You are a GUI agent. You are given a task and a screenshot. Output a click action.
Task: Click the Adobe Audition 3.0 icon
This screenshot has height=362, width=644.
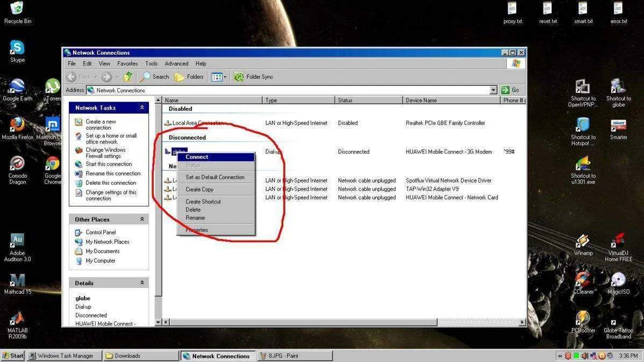pyautogui.click(x=17, y=248)
